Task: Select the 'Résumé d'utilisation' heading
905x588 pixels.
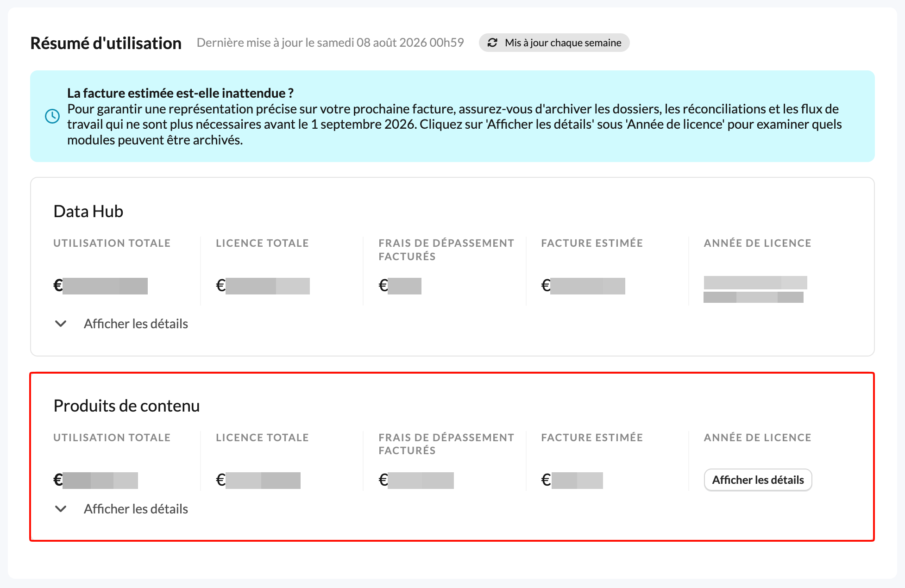Action: point(106,43)
